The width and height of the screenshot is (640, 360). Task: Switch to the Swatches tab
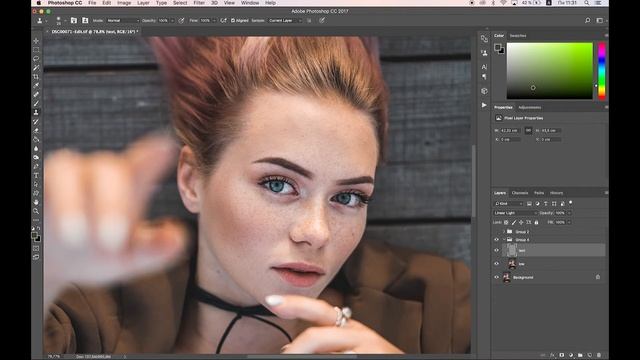point(518,36)
